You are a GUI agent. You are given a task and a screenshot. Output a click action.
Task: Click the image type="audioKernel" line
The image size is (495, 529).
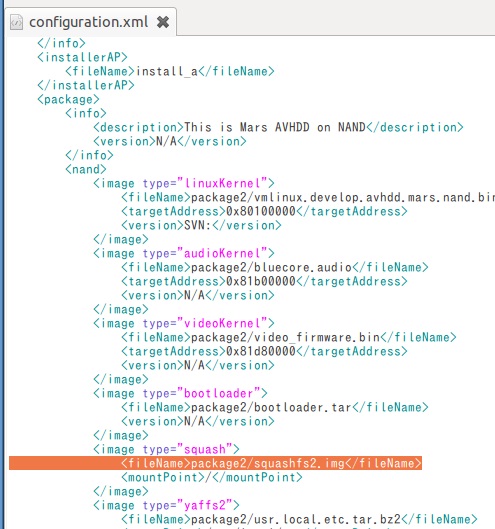184,253
